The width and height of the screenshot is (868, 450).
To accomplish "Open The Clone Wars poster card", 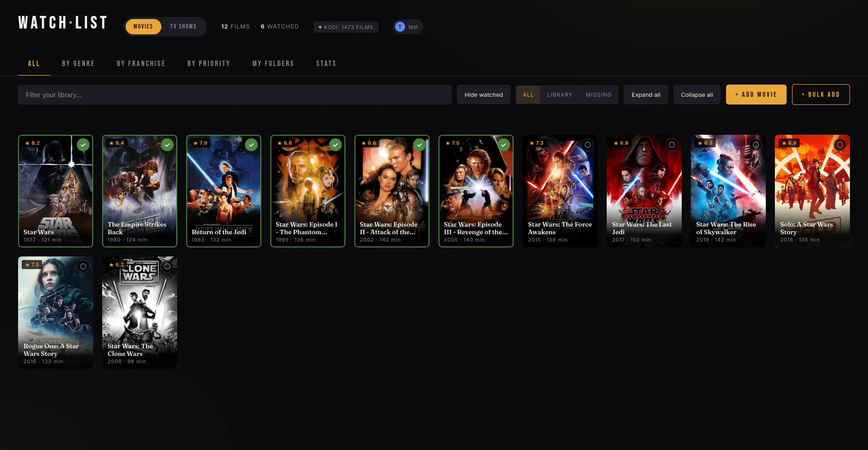I will [140, 313].
